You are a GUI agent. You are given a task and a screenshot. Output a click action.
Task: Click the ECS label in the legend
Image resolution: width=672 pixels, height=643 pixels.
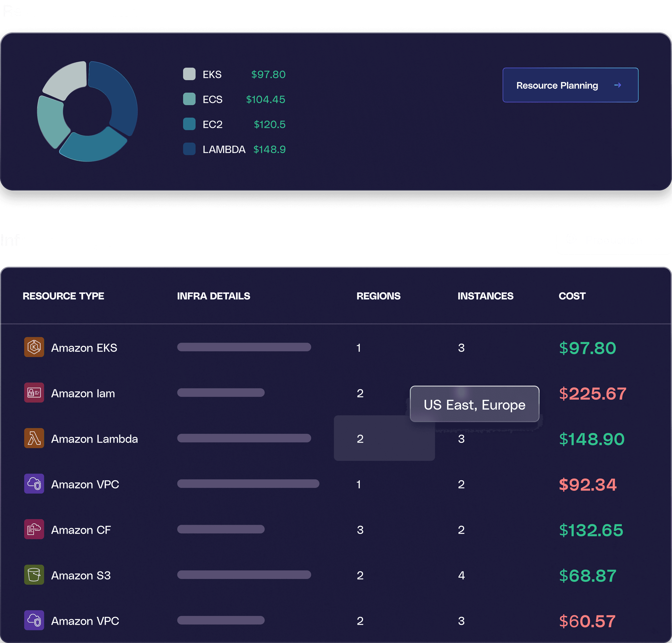point(212,99)
